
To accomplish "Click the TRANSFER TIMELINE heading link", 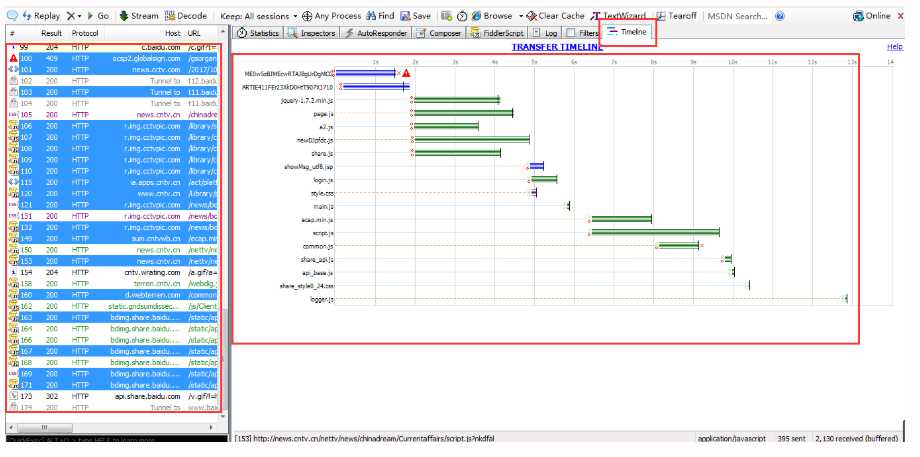I will coord(556,47).
